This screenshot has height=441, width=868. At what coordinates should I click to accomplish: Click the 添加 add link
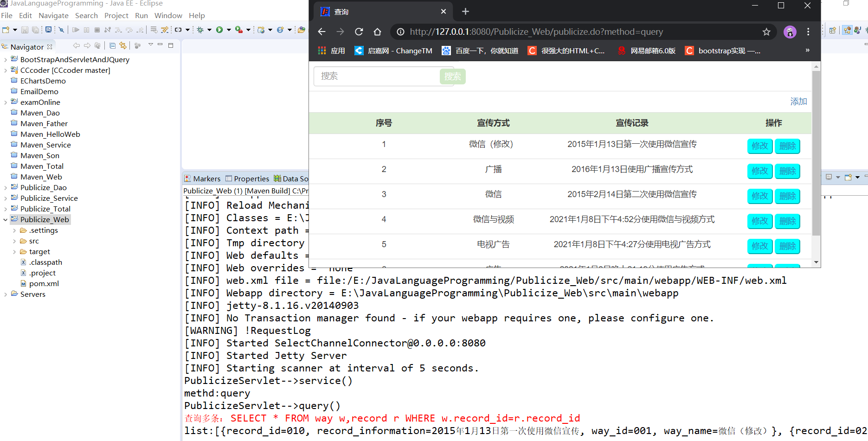(798, 102)
